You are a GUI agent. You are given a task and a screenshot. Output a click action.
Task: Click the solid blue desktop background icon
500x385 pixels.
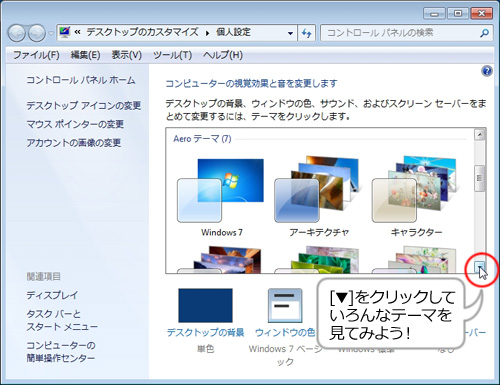pos(205,305)
